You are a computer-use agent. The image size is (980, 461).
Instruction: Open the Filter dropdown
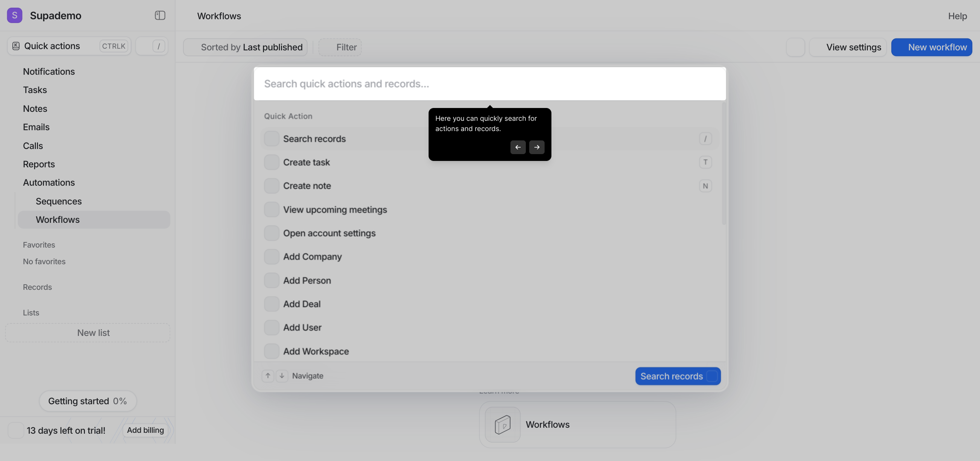click(340, 47)
